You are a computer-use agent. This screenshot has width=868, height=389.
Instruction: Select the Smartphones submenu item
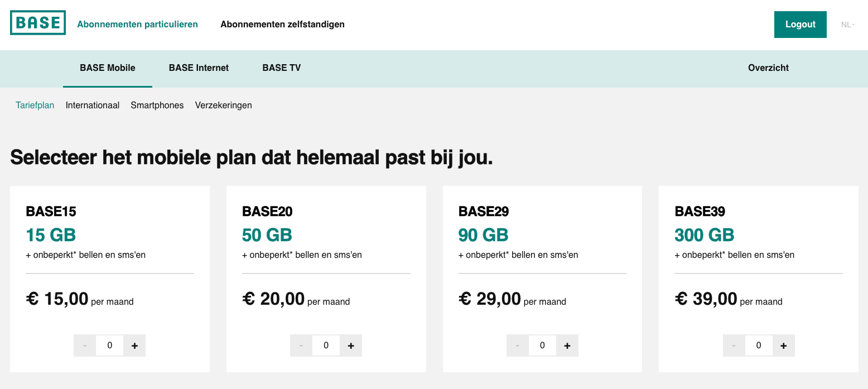157,105
